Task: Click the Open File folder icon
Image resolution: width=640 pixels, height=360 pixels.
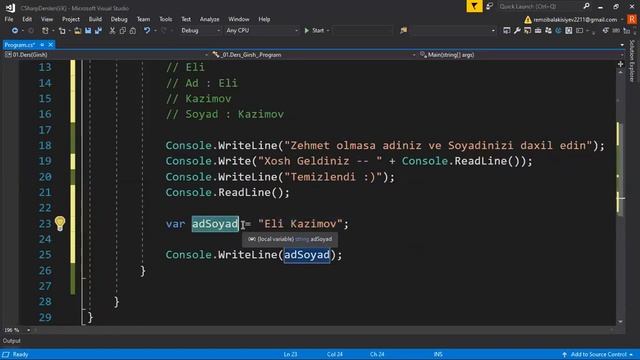Action: point(77,31)
